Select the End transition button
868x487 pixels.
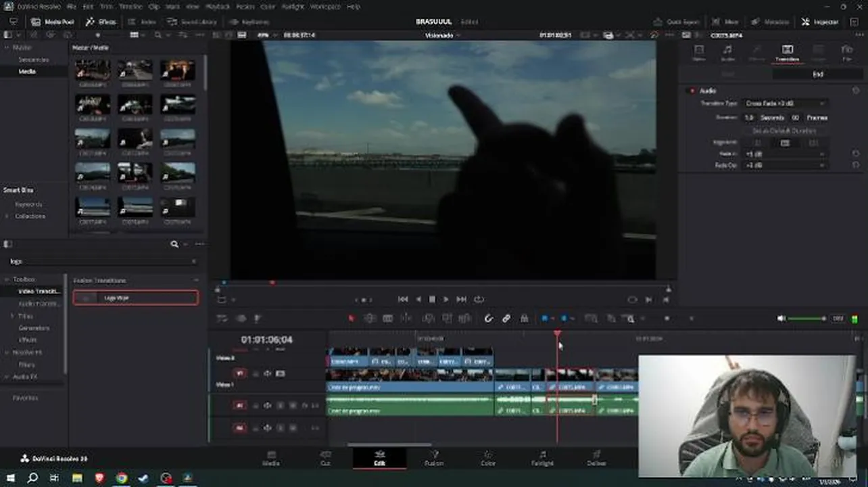point(818,74)
